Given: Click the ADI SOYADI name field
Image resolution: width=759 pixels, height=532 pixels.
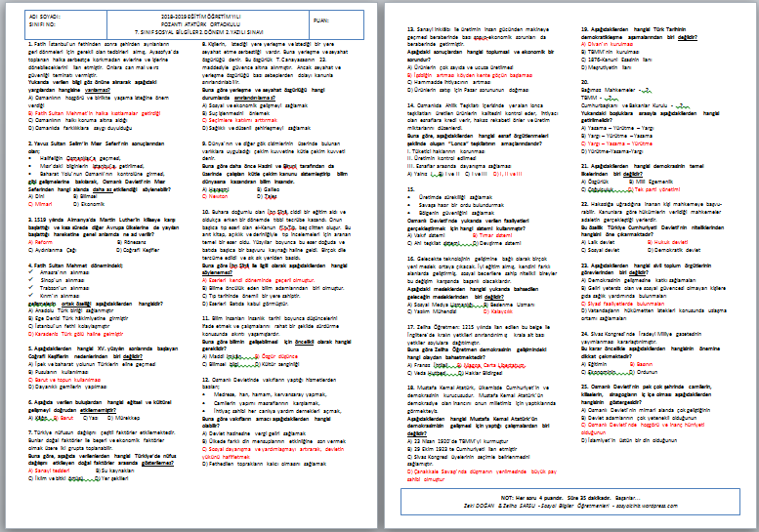Looking at the screenshot, I should [x=61, y=18].
